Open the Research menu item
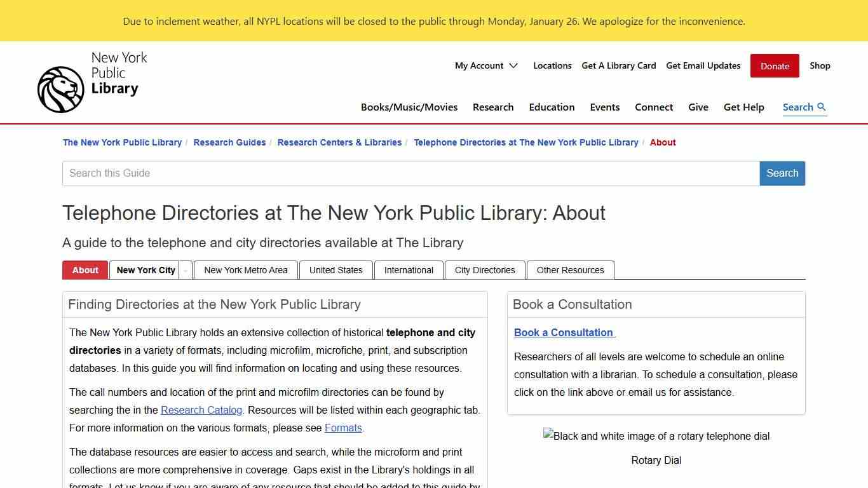This screenshot has height=488, width=868. (493, 107)
